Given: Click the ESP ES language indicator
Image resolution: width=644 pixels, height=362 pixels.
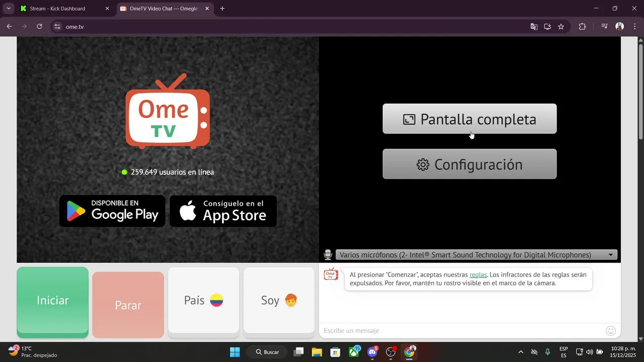Looking at the screenshot, I should point(563,352).
